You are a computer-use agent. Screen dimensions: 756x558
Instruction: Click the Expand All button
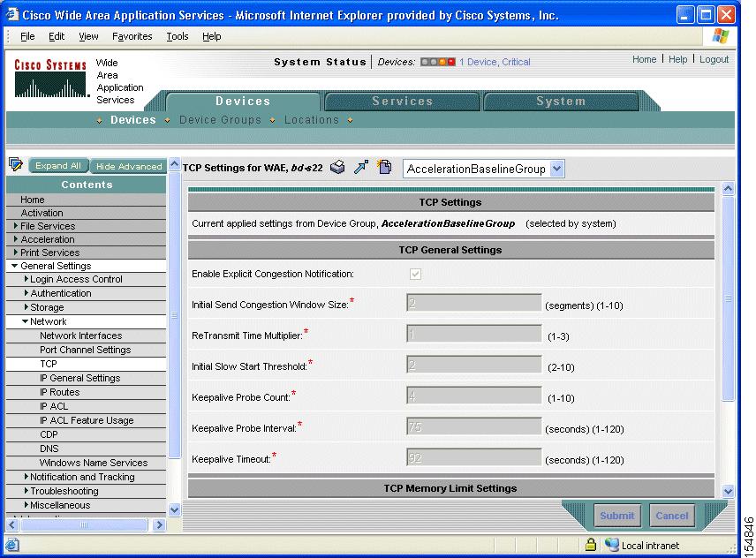58,165
